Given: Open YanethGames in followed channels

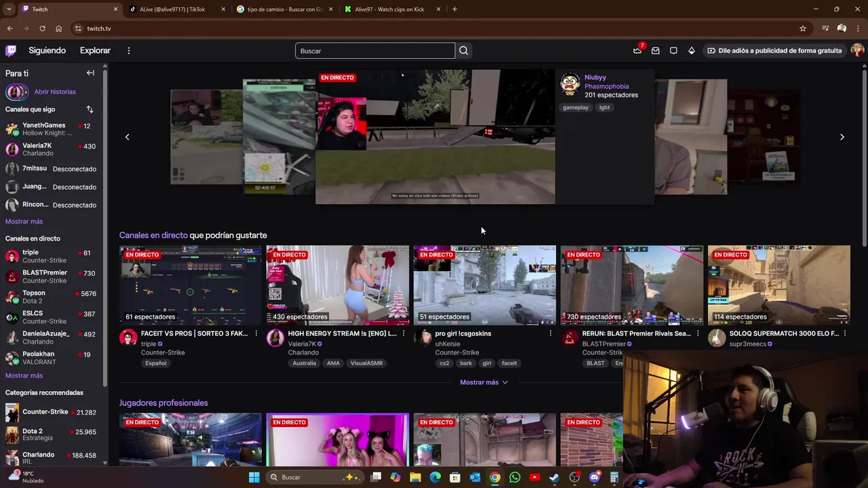Looking at the screenshot, I should coord(53,129).
